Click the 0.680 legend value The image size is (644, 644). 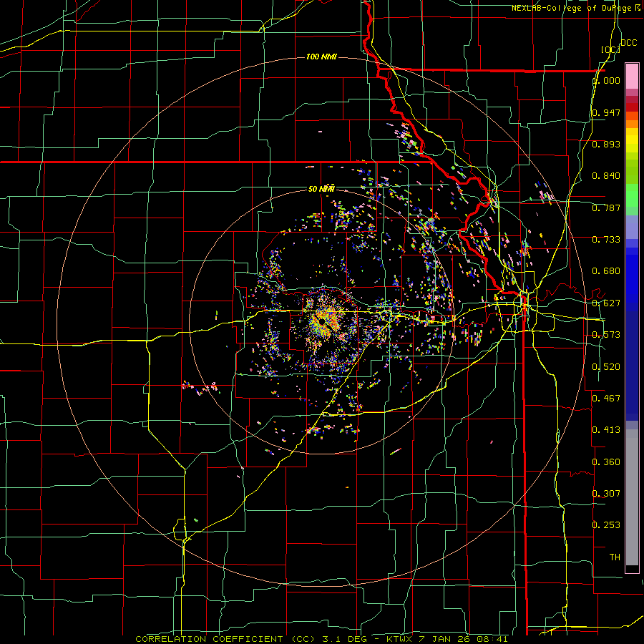tap(606, 271)
